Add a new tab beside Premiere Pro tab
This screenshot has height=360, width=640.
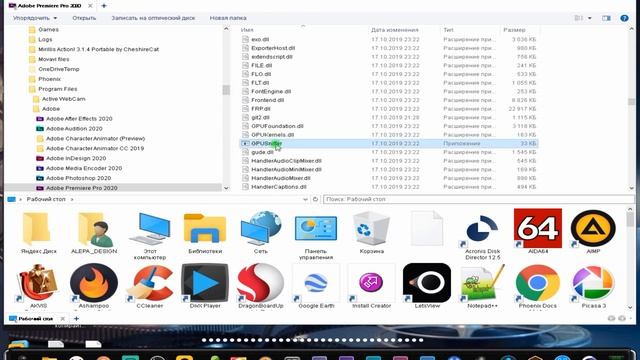pyautogui.click(x=104, y=6)
